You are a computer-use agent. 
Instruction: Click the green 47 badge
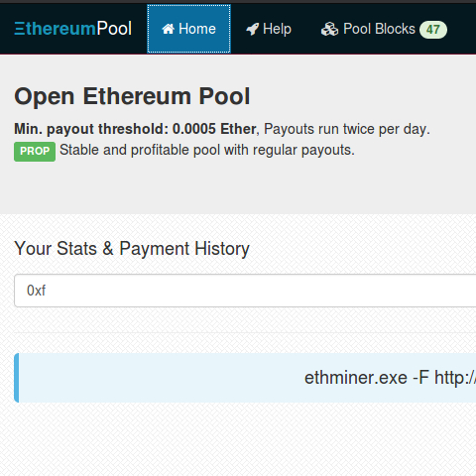tap(433, 30)
